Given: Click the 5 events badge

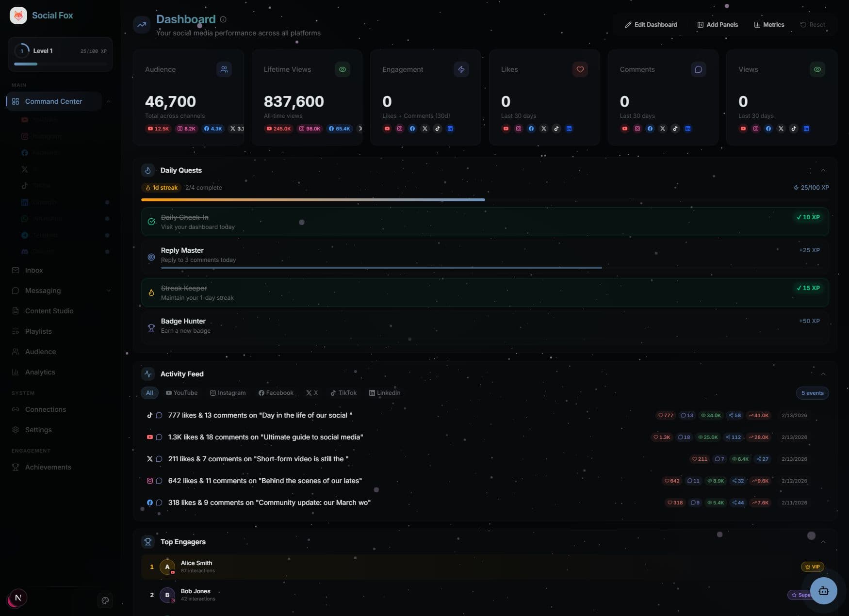Looking at the screenshot, I should pos(812,393).
